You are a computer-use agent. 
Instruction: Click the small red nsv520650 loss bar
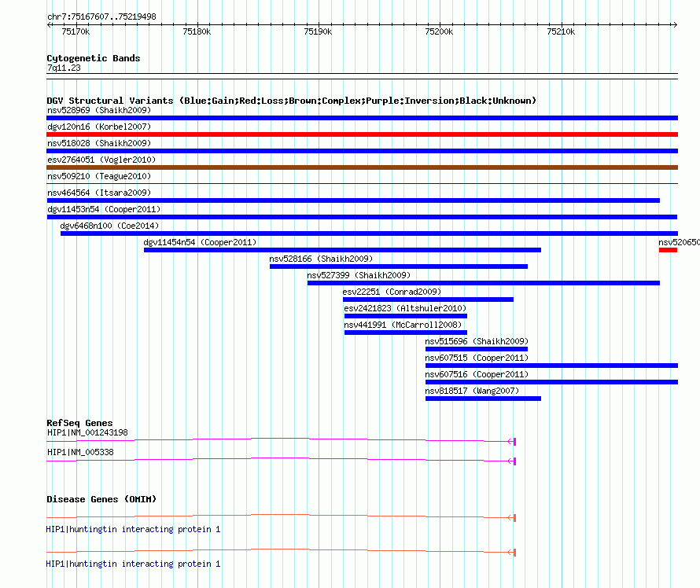[668, 250]
